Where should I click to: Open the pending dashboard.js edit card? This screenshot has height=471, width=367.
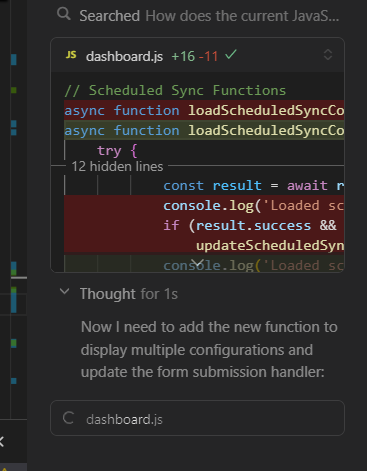[197, 418]
